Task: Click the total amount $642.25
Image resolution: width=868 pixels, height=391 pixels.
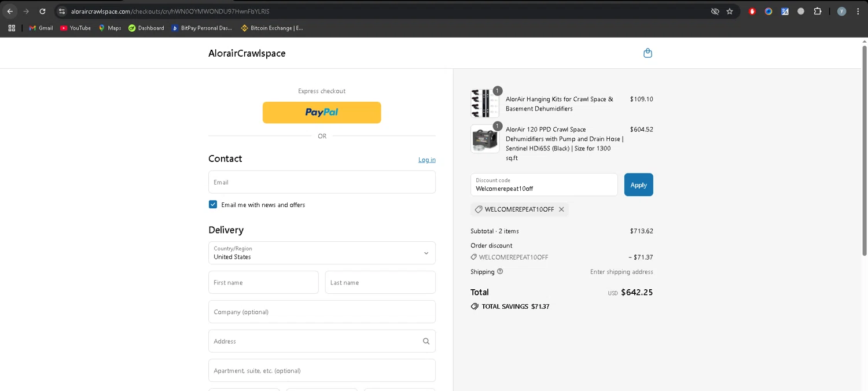Action: tap(637, 292)
